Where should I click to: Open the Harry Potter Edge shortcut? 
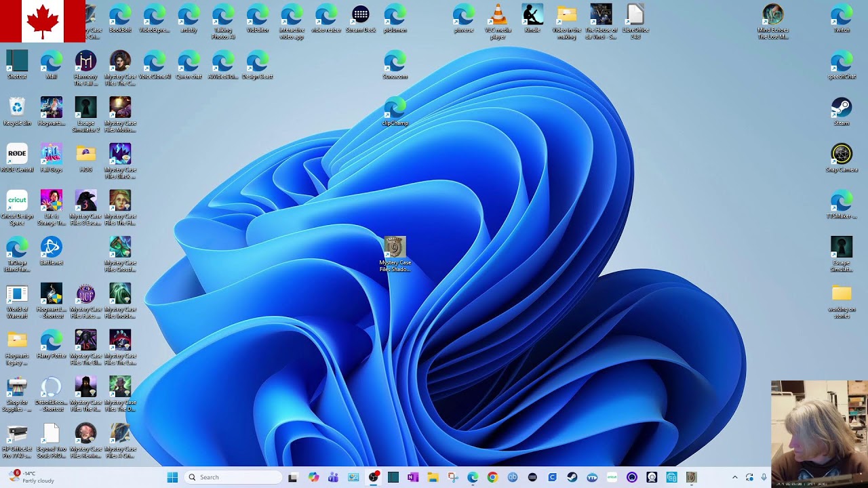[52, 344]
